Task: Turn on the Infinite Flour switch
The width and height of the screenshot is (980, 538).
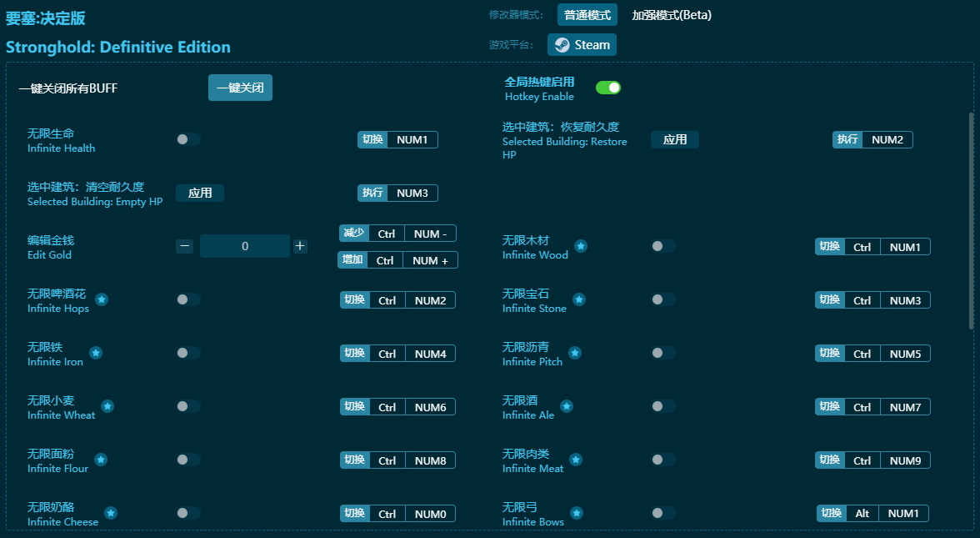Action: coord(188,460)
